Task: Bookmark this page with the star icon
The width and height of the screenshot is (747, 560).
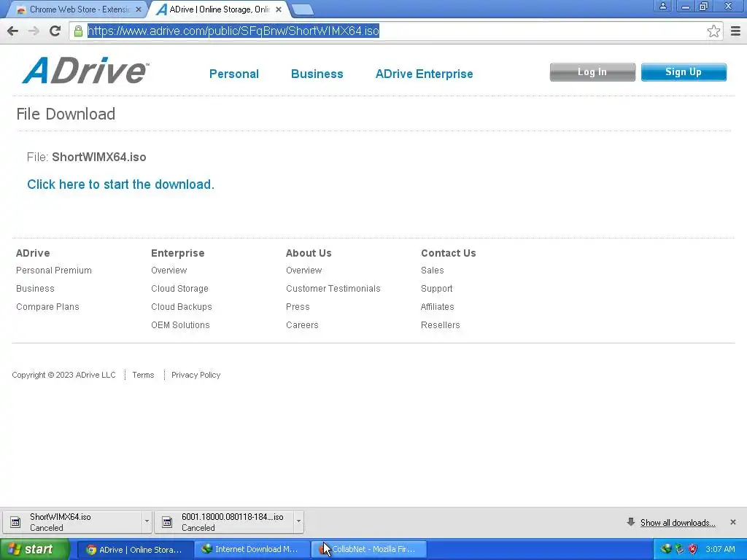Action: (713, 31)
